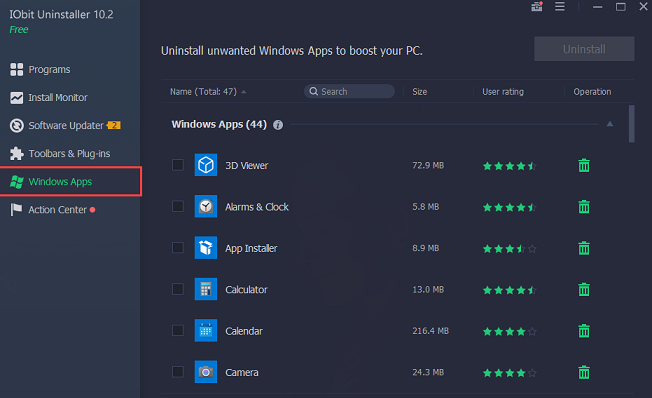
Task: Open Software Updater section
Action: tap(57, 126)
